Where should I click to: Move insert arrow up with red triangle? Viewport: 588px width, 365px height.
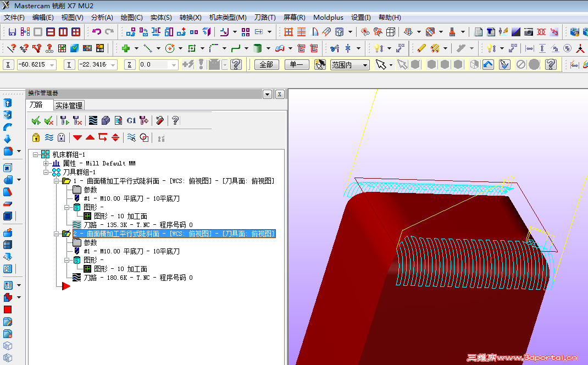coord(90,137)
